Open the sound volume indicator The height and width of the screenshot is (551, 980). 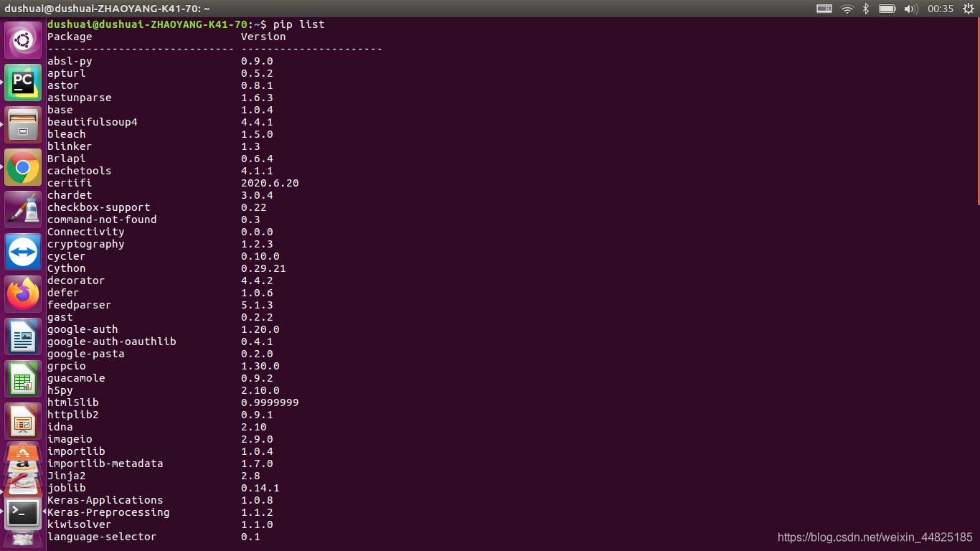tap(911, 9)
